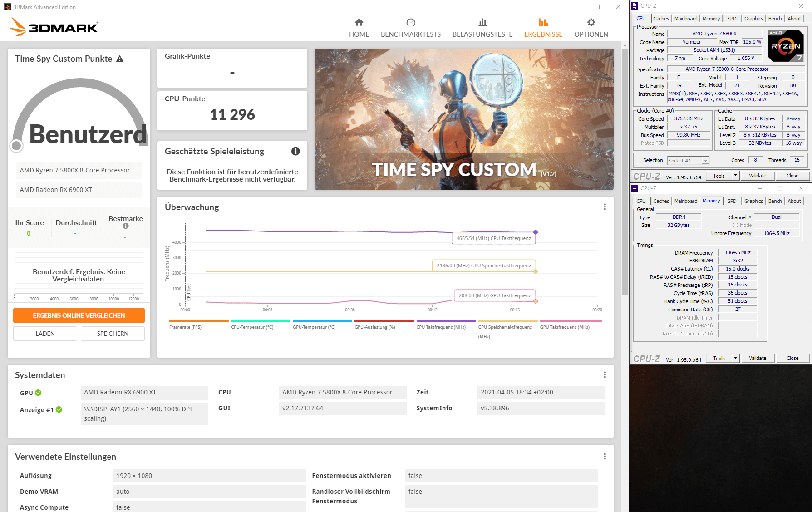Click CPU-Punkte value 11 296
812x512 pixels.
point(232,115)
